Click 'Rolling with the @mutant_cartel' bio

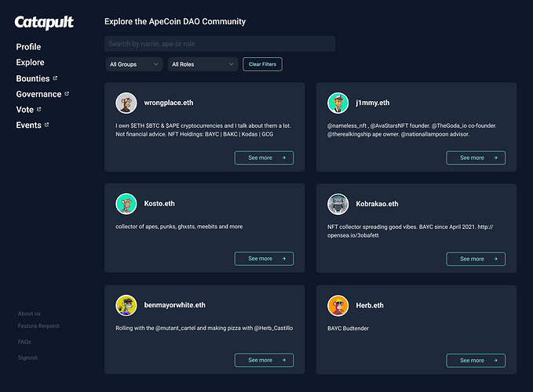click(x=204, y=328)
